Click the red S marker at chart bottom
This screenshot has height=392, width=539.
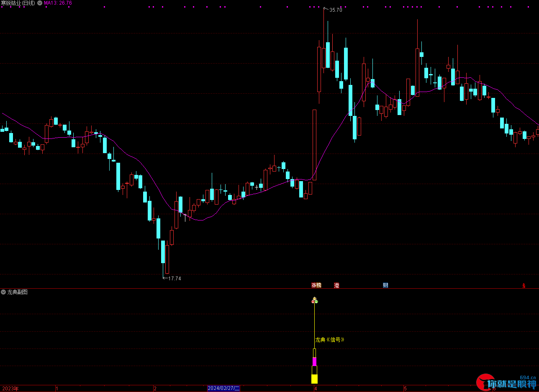pyautogui.click(x=524, y=286)
